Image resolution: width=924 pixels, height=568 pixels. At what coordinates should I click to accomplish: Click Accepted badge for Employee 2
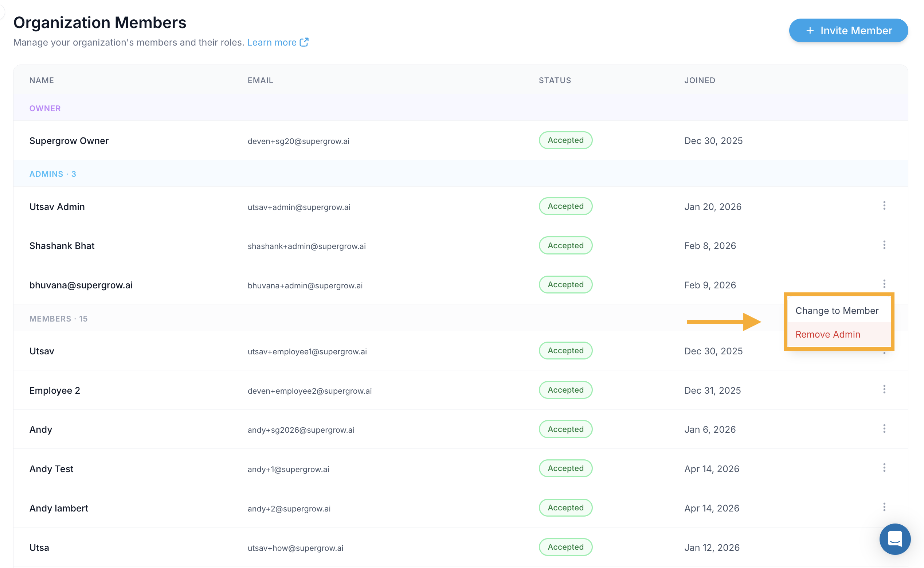coord(565,390)
